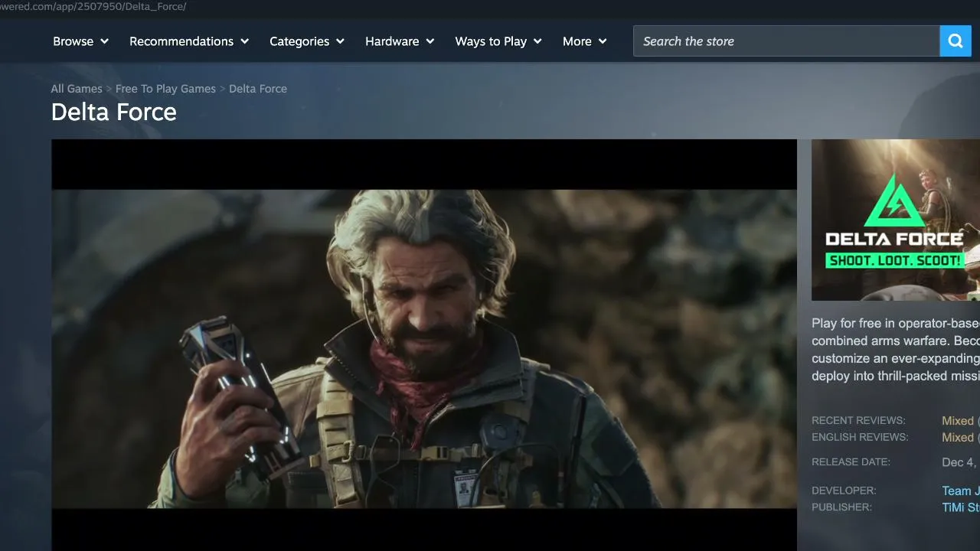Open the Mixed English reviews summary
980x551 pixels.
[958, 438]
